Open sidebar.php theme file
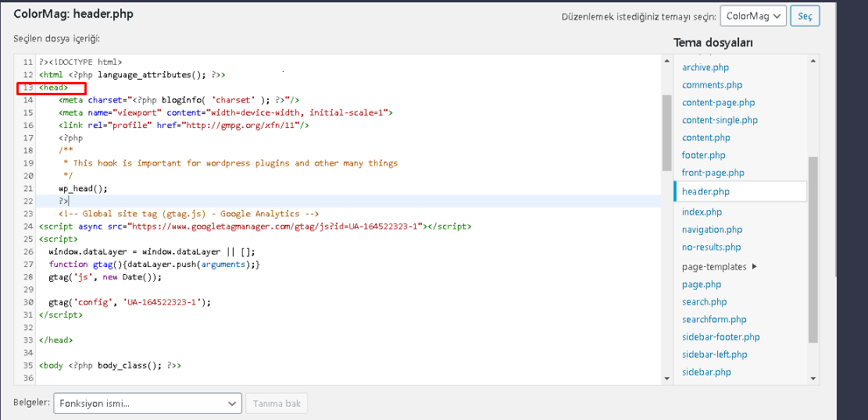 coord(706,372)
